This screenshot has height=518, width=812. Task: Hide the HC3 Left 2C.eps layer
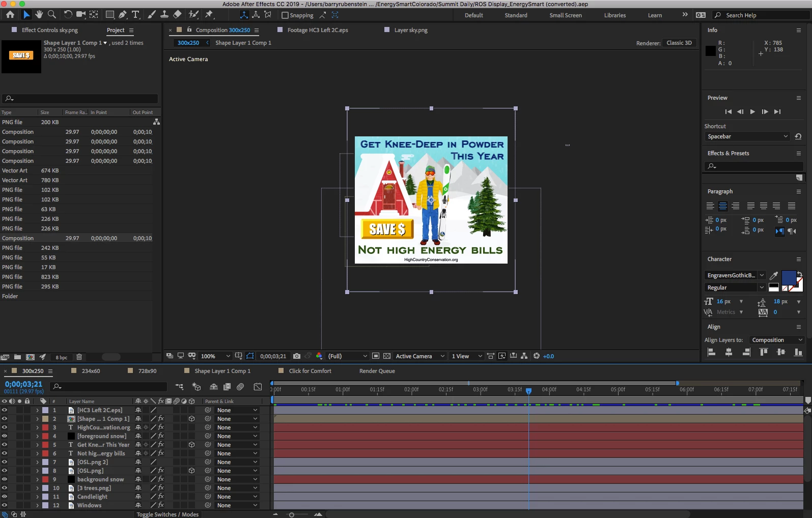point(4,410)
